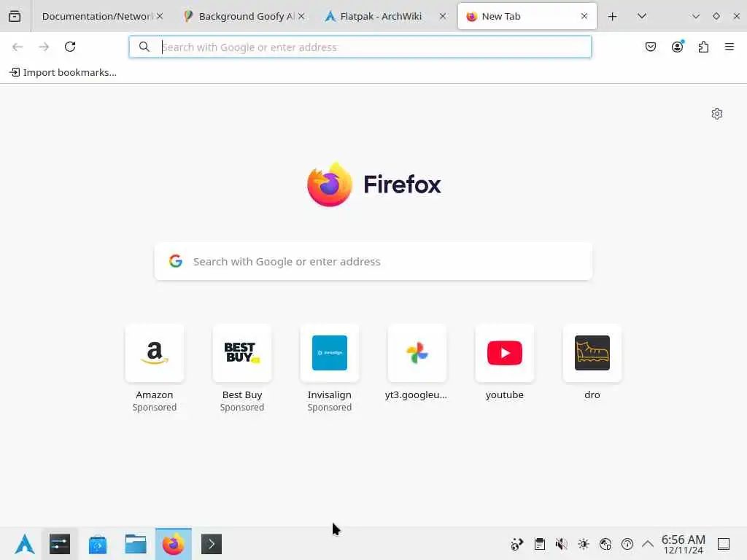
Task: Click the Firefox taskbar icon
Action: pos(174,544)
